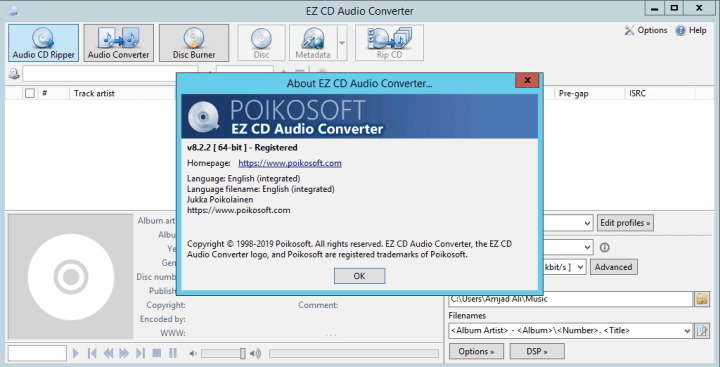Click the Disc toolbar button
720x367 pixels.
[261, 43]
